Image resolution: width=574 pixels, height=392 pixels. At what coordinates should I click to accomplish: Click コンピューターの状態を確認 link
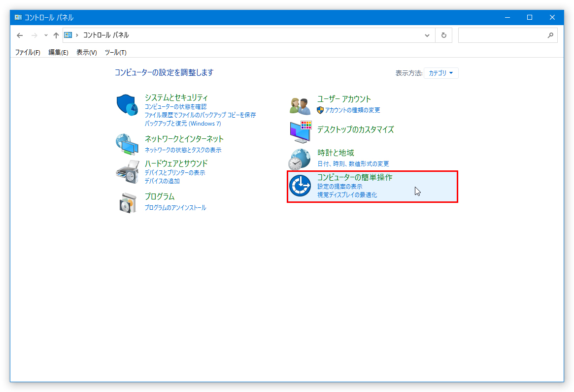(176, 107)
